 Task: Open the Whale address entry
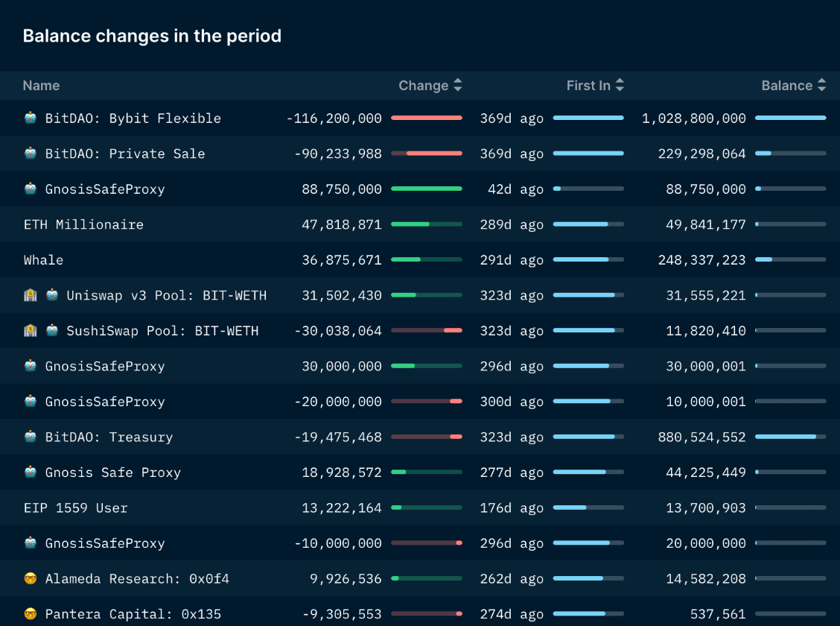point(43,260)
